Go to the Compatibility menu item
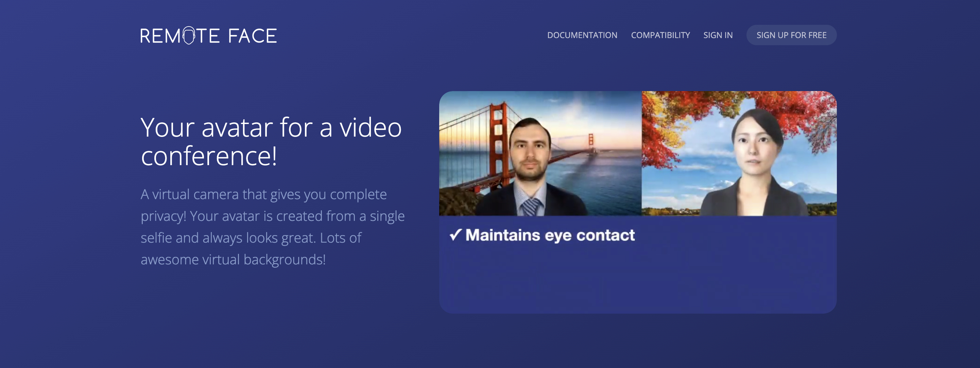Image resolution: width=980 pixels, height=368 pixels. coord(660,35)
